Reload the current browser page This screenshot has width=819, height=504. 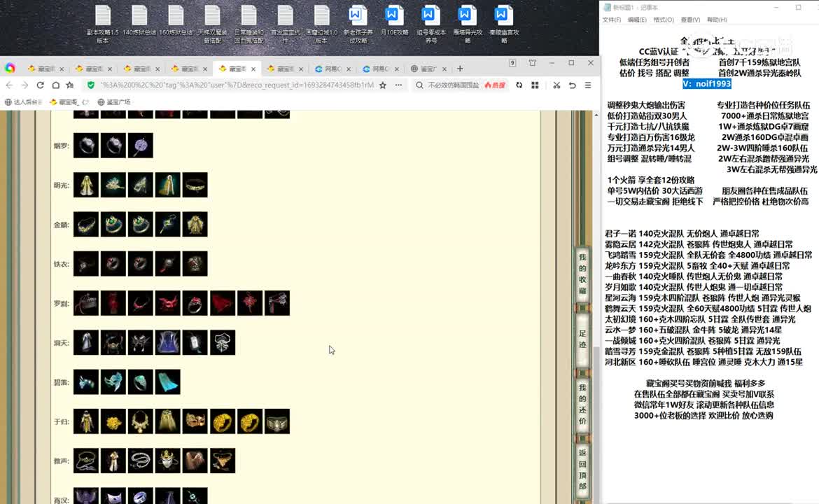[40, 85]
